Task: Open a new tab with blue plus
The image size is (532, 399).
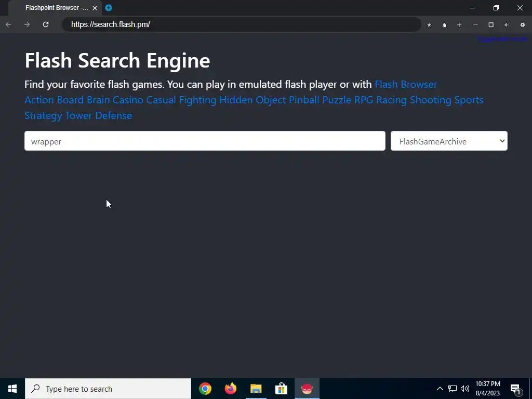Action: (109, 8)
